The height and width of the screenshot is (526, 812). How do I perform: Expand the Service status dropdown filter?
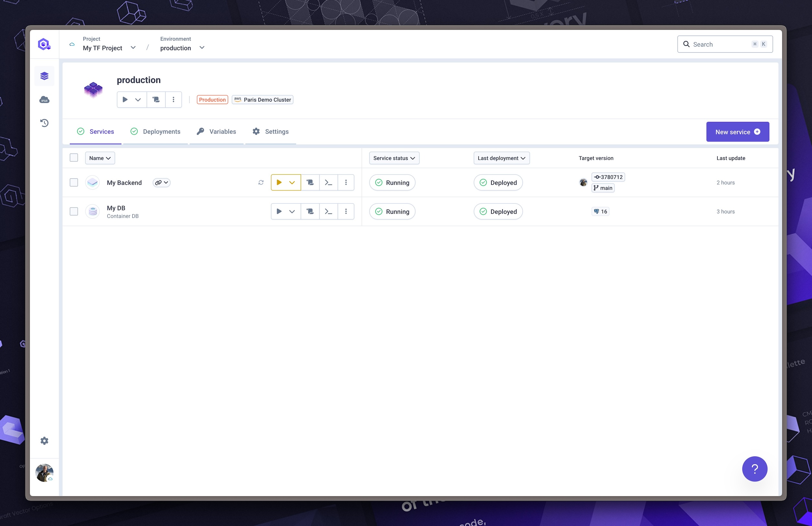tap(393, 158)
